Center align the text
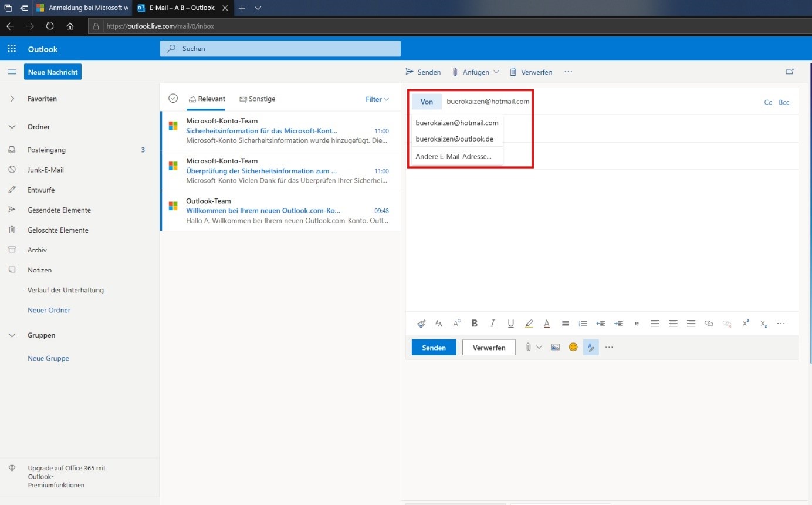 click(x=673, y=324)
